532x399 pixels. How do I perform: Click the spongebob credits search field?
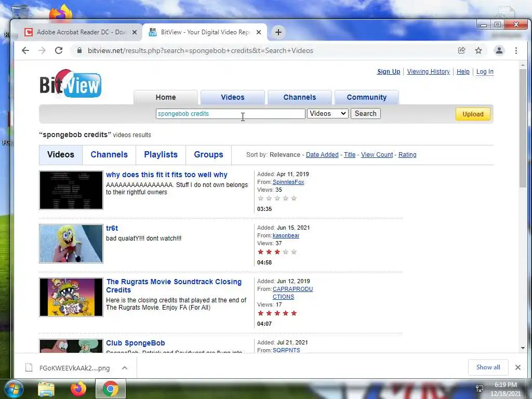click(x=230, y=114)
